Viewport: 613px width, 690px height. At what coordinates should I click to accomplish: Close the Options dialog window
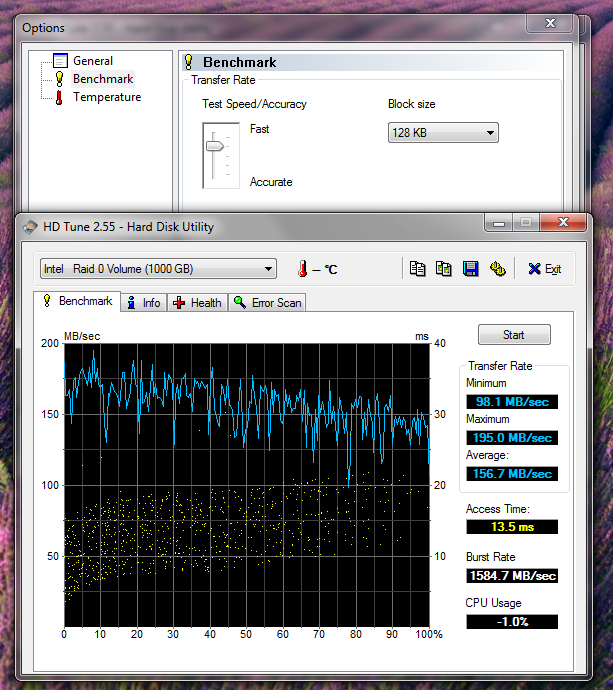pyautogui.click(x=550, y=25)
